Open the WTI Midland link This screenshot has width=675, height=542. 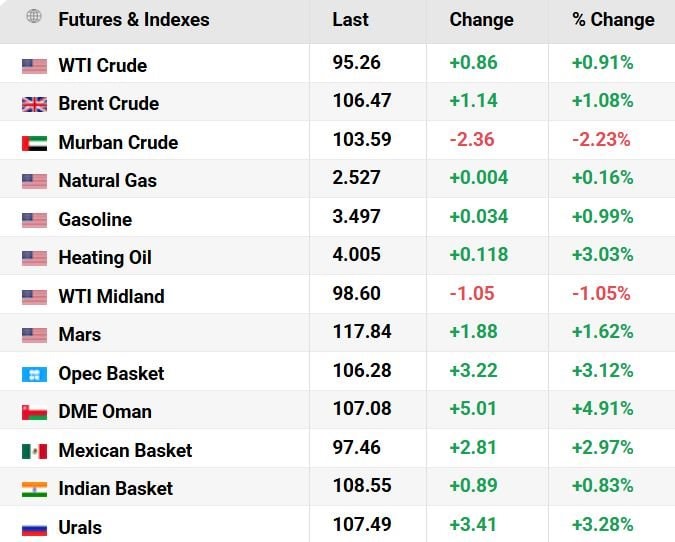point(111,297)
